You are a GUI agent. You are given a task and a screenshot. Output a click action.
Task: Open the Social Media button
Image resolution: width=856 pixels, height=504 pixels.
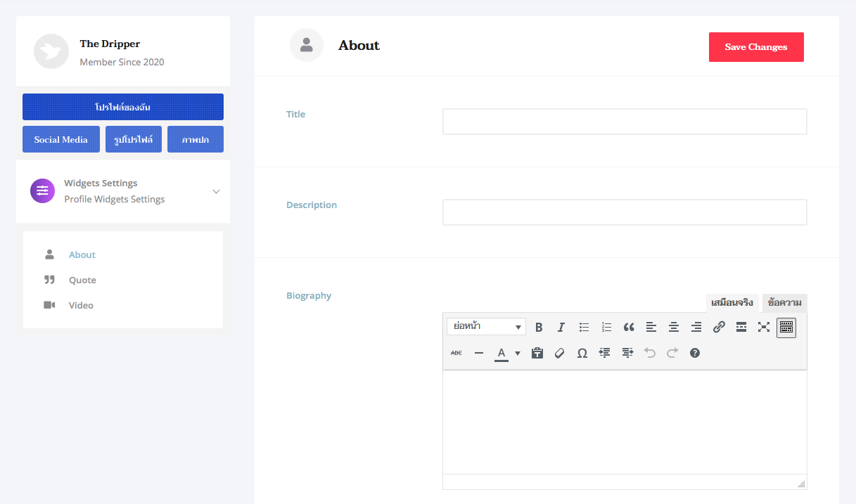click(x=61, y=139)
